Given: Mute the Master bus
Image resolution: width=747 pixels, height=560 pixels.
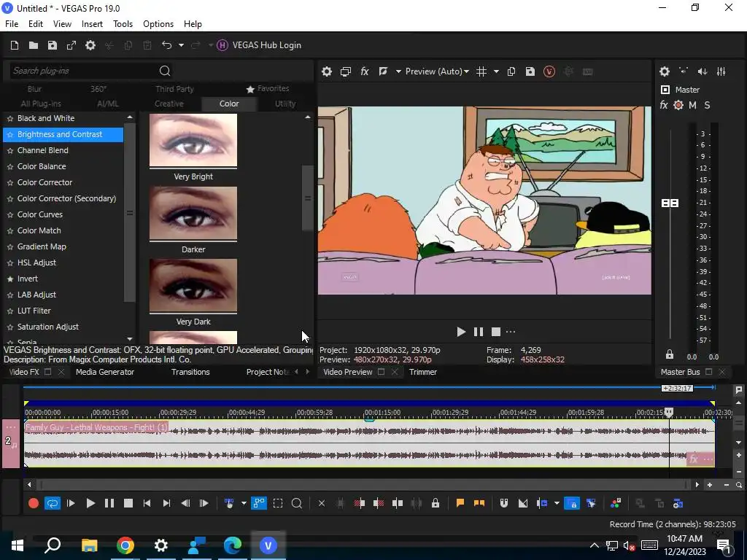Looking at the screenshot, I should (x=692, y=105).
